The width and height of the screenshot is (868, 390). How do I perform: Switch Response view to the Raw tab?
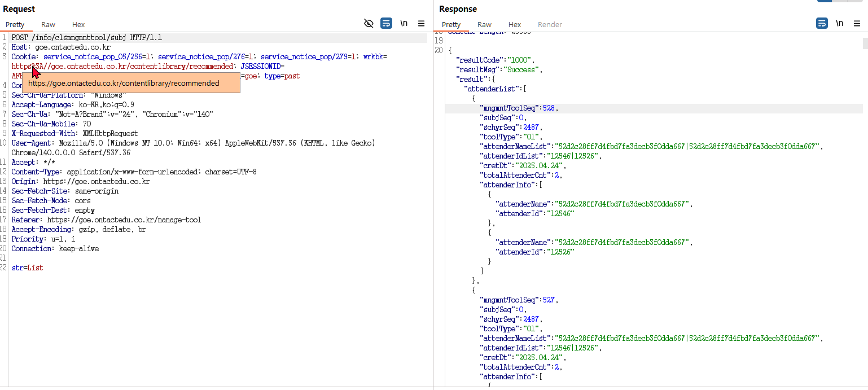tap(484, 24)
